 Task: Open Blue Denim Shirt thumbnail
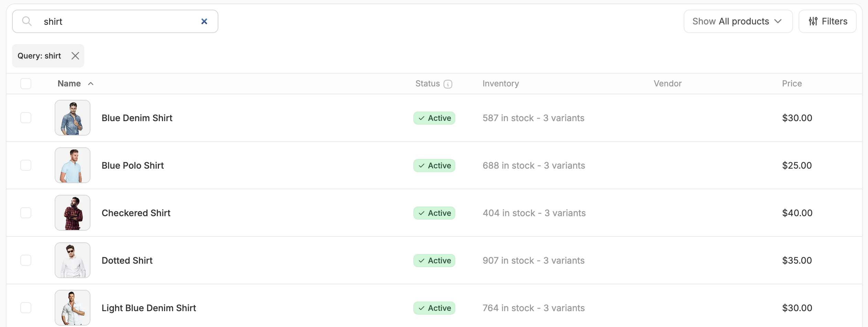73,118
